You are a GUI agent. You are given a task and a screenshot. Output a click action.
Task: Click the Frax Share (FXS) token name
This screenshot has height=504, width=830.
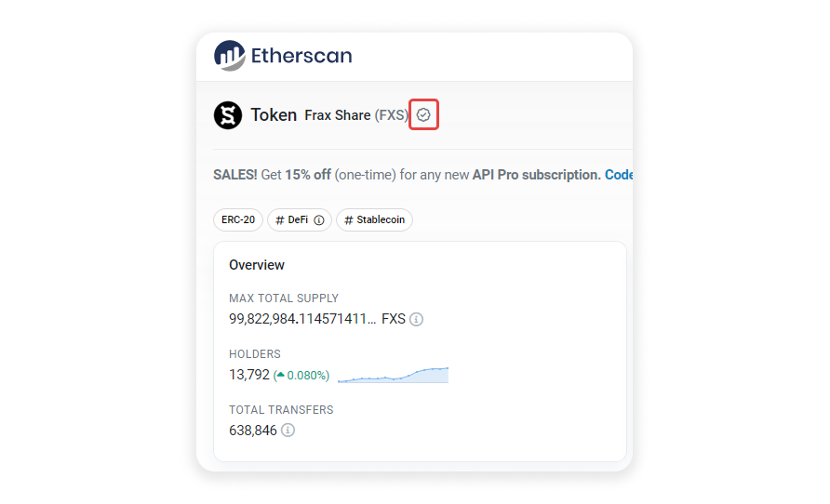point(355,115)
